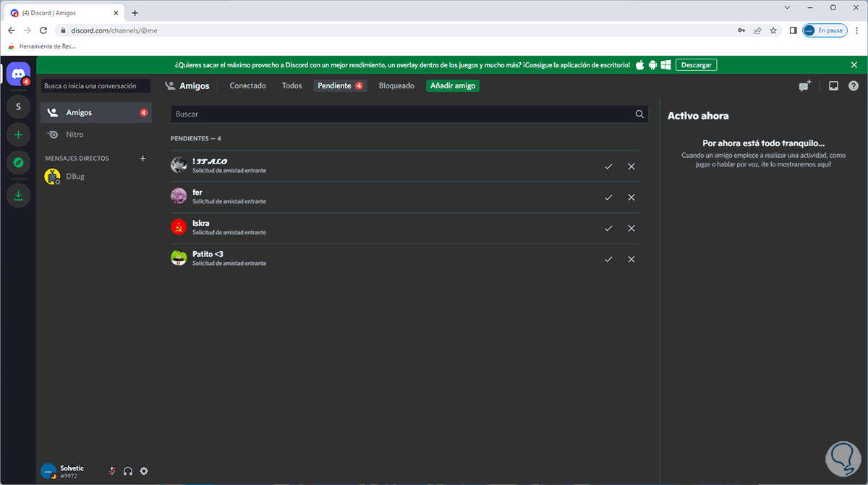Open the server labeled S
Image resolution: width=868 pixels, height=485 pixels.
[18, 108]
